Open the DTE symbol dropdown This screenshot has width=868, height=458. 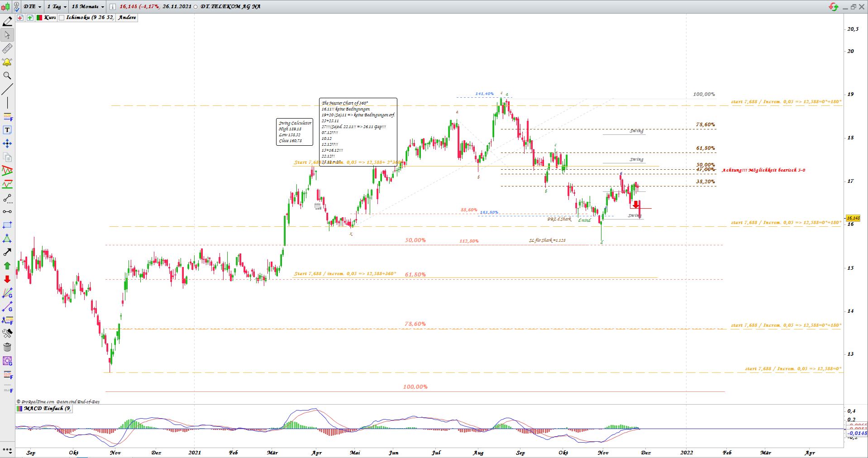32,7
